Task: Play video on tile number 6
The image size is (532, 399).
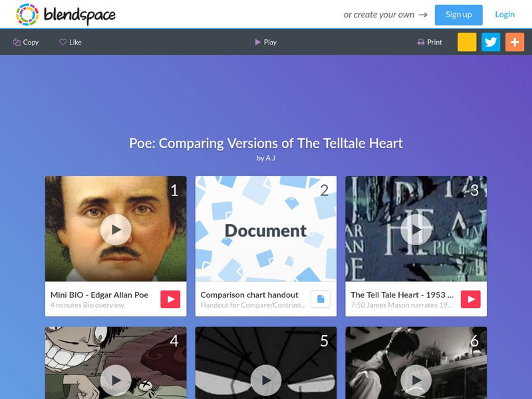Action: 416,380
